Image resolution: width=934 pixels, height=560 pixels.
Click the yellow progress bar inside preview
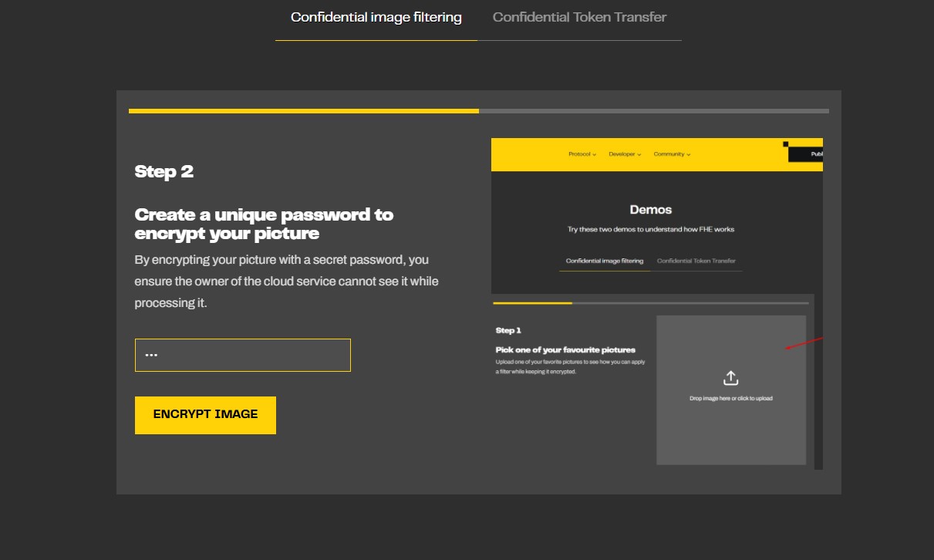point(532,303)
